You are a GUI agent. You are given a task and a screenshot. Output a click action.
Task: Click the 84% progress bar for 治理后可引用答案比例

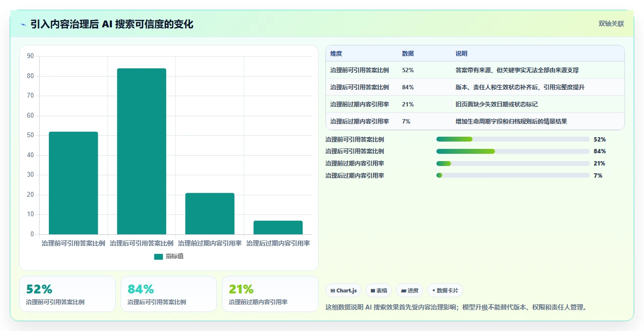click(x=513, y=151)
